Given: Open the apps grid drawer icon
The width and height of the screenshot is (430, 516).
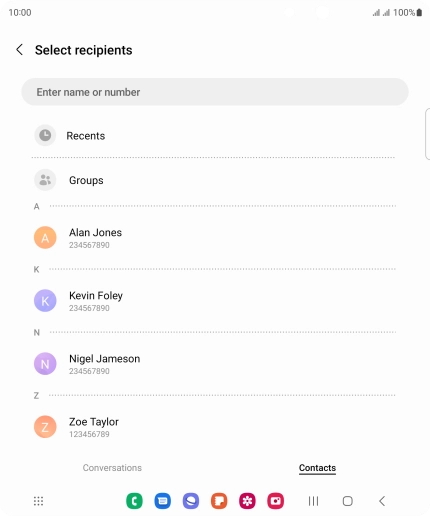Looking at the screenshot, I should (x=38, y=501).
